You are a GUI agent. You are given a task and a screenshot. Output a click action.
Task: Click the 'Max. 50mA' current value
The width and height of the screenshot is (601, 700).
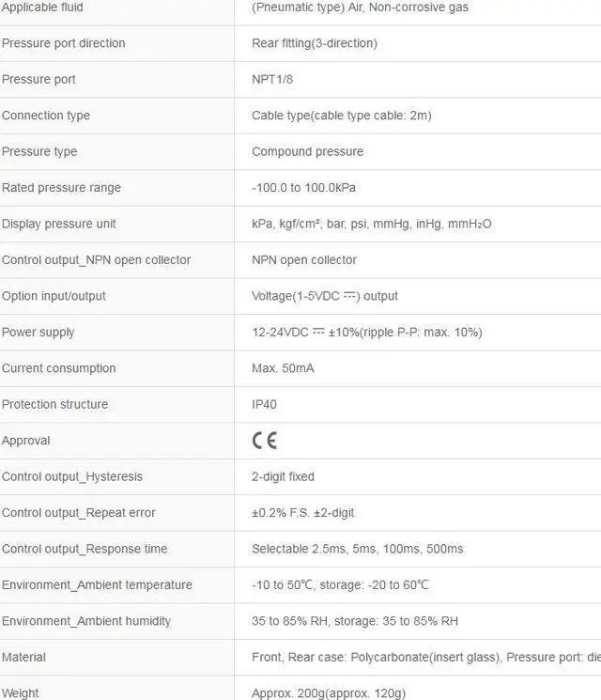(x=283, y=368)
